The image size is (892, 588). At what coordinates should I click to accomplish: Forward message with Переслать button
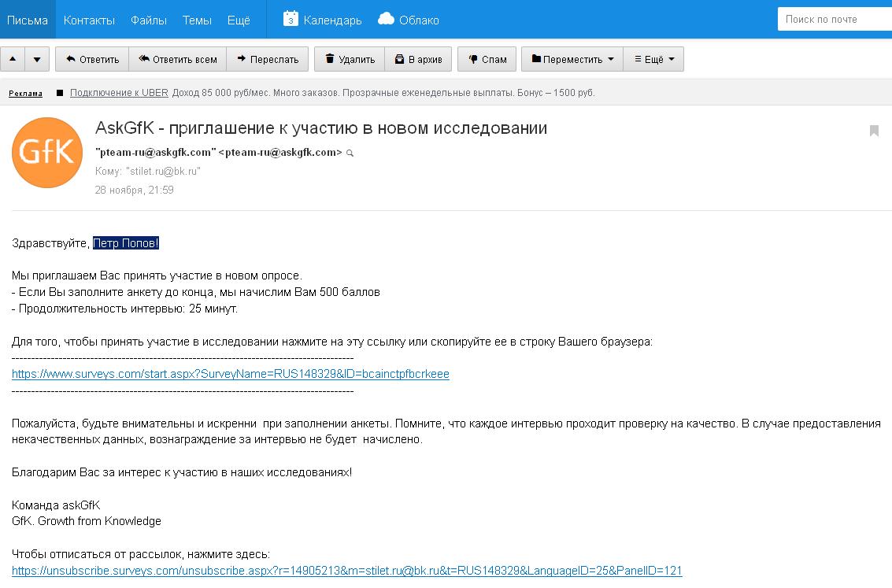(x=268, y=59)
